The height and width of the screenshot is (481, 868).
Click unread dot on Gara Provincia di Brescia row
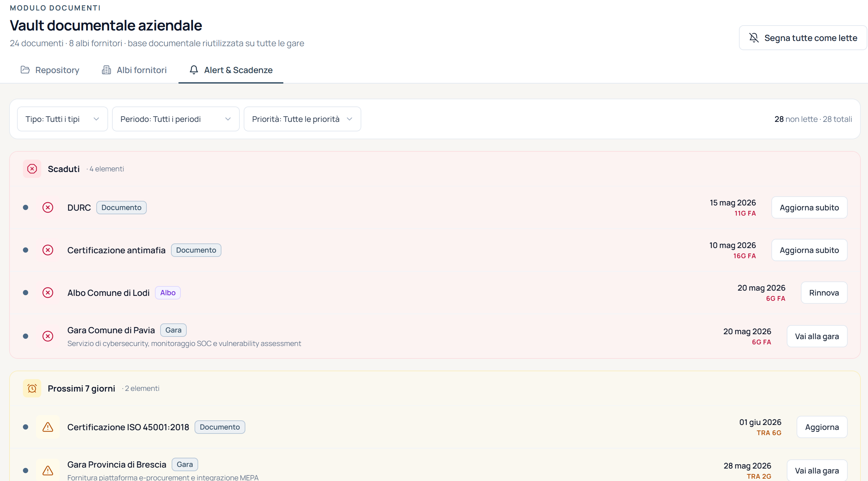tap(26, 471)
